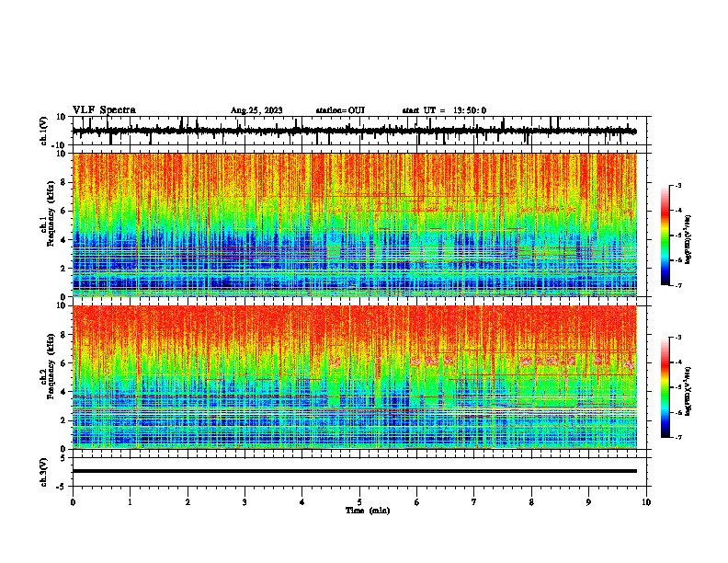Click the "station=OUI" header label
The image size is (728, 563).
point(340,110)
